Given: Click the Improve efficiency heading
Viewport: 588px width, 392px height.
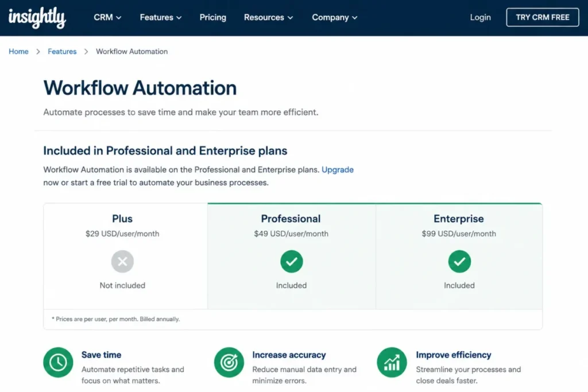Looking at the screenshot, I should [x=454, y=355].
